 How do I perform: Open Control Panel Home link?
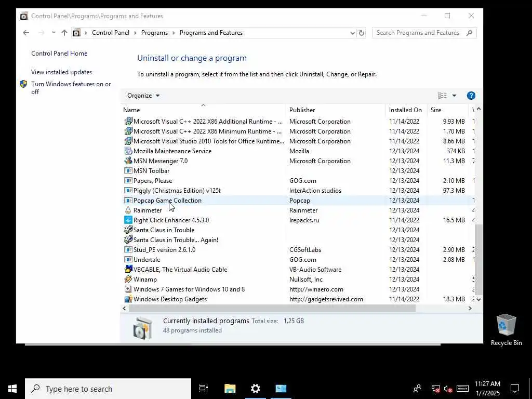point(59,54)
